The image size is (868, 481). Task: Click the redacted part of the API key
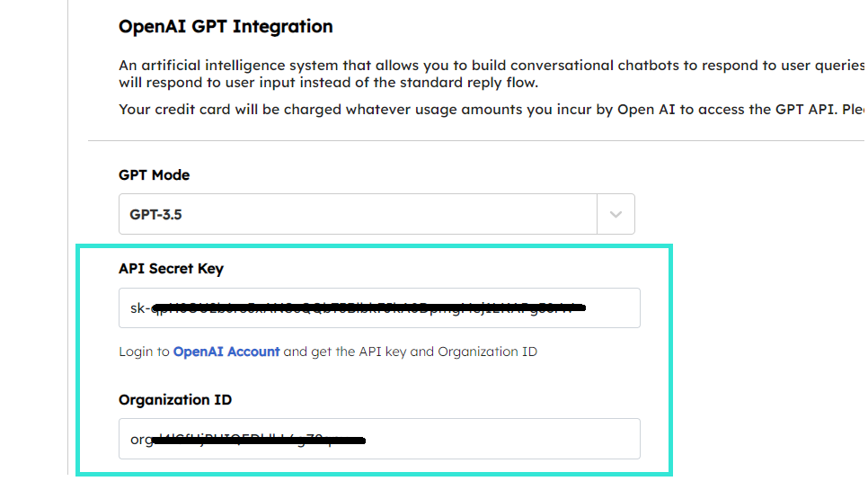368,308
